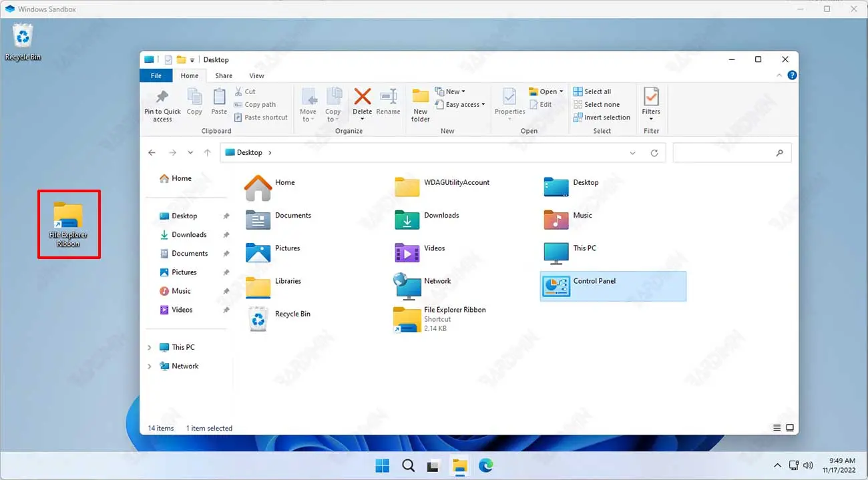This screenshot has height=480, width=868.
Task: Click Select all in the ribbon
Action: pos(592,91)
